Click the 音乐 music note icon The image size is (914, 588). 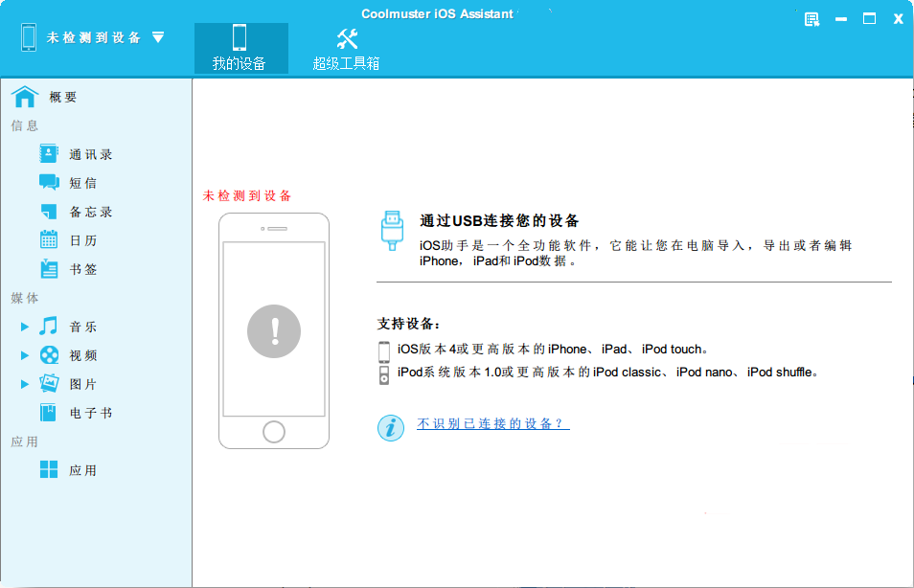(x=49, y=326)
